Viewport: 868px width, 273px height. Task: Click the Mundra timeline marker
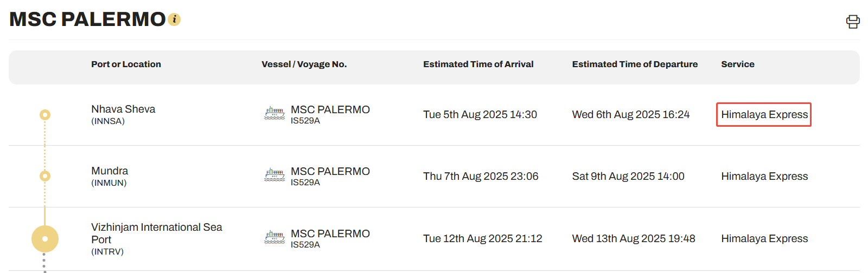point(45,176)
